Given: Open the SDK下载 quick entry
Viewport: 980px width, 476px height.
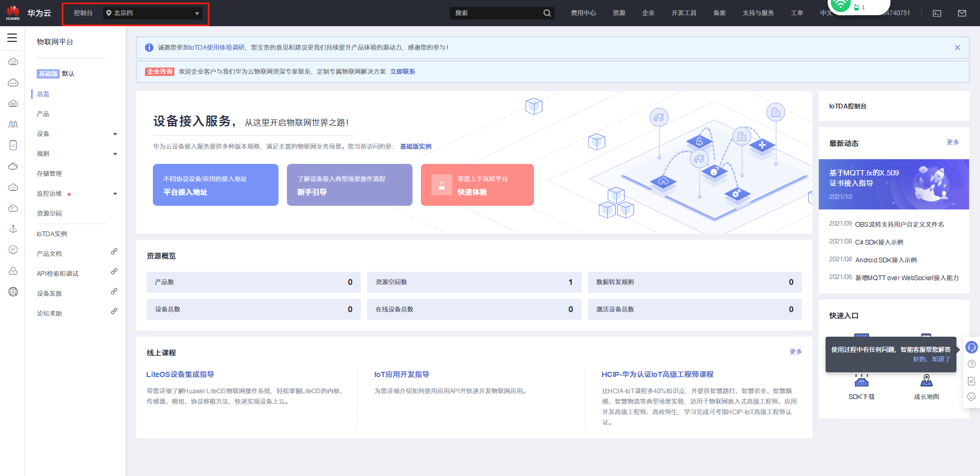Looking at the screenshot, I should pos(862,388).
